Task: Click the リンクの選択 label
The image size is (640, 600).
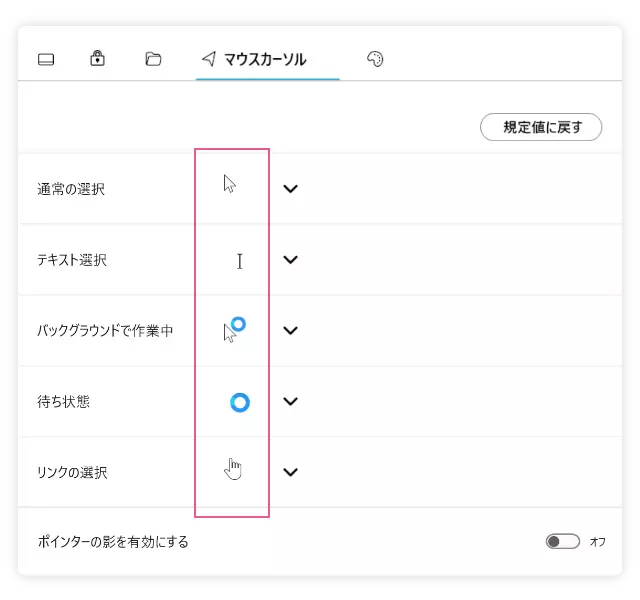Action: 72,472
